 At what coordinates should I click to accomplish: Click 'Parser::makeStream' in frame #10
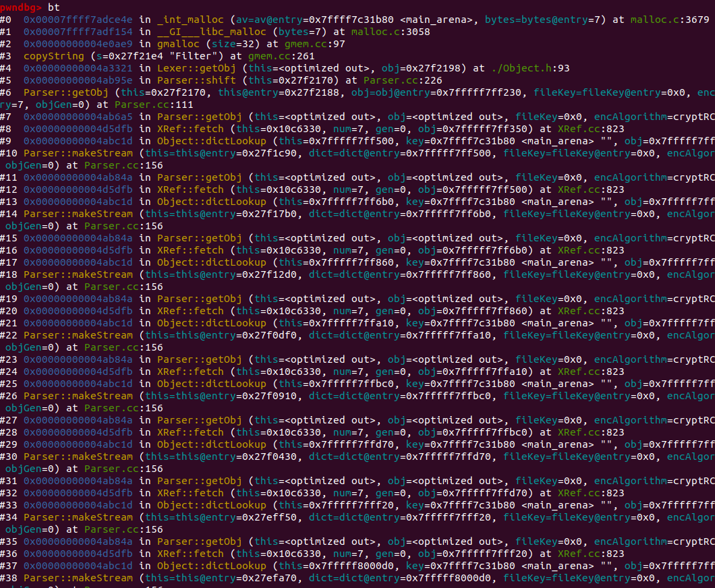point(78,154)
